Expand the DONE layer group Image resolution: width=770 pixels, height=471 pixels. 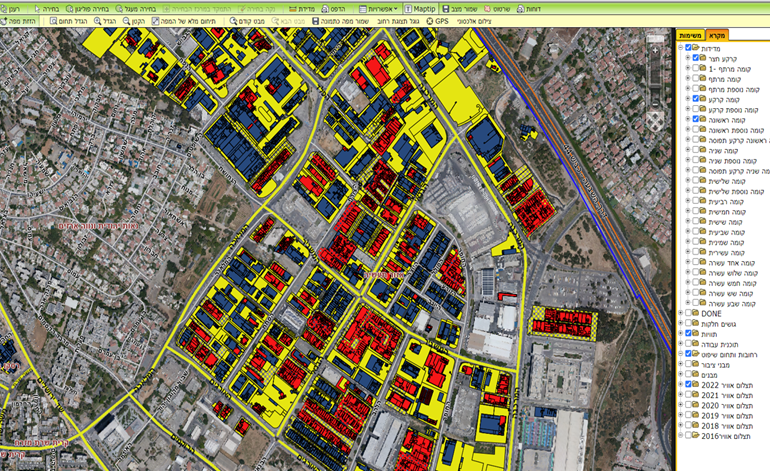(680, 313)
